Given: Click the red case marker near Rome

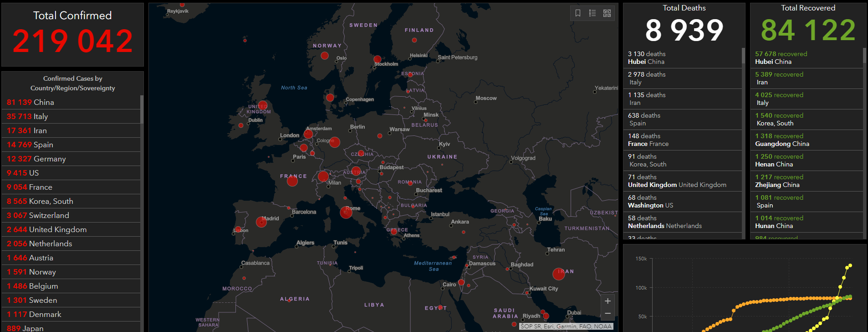Looking at the screenshot, I should 346,213.
